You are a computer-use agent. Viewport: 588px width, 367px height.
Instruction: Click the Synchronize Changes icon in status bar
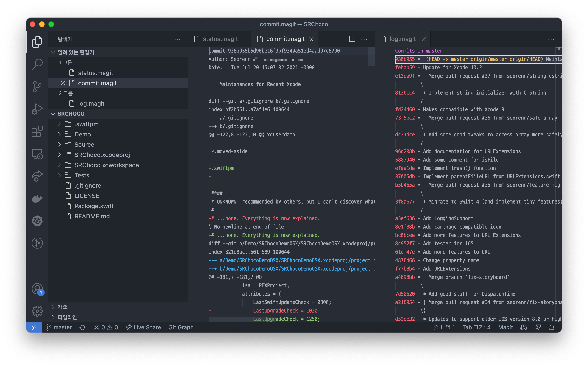click(82, 327)
